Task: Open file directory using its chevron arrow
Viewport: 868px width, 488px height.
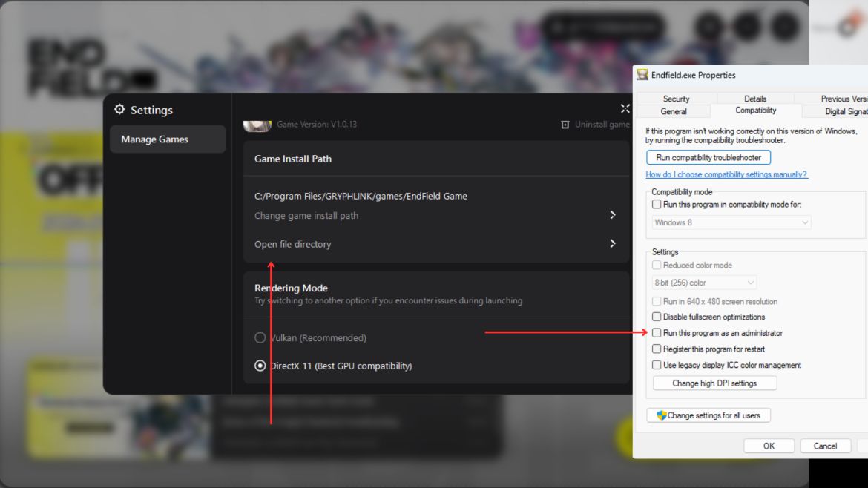Action: click(612, 243)
